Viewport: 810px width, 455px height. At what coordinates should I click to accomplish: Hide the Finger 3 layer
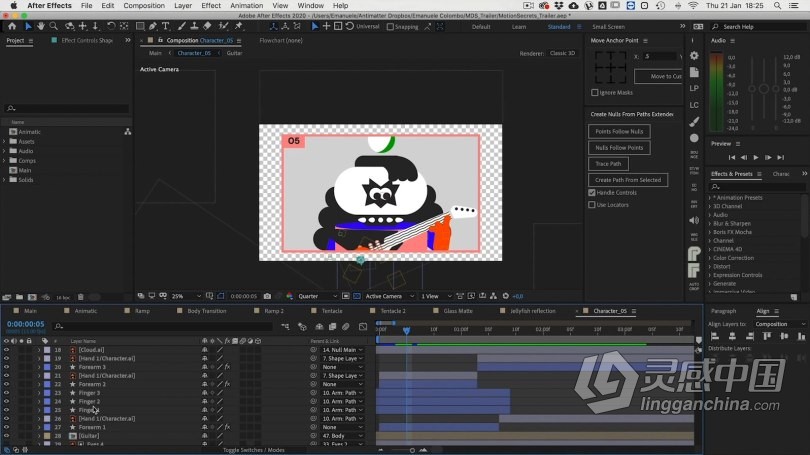click(6, 393)
